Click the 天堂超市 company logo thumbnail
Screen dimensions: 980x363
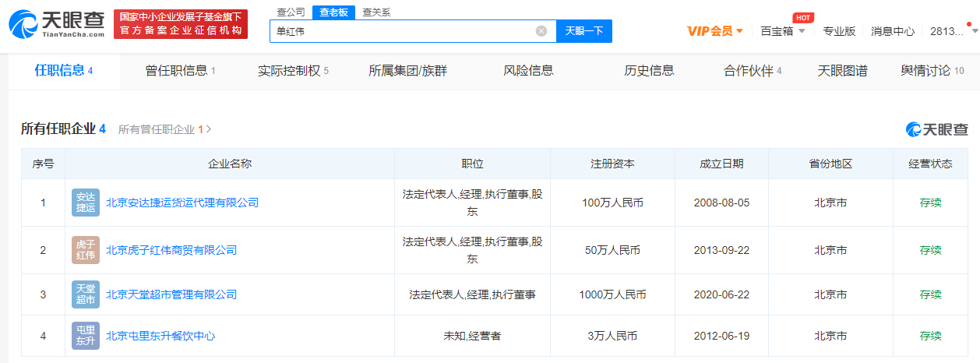86,294
